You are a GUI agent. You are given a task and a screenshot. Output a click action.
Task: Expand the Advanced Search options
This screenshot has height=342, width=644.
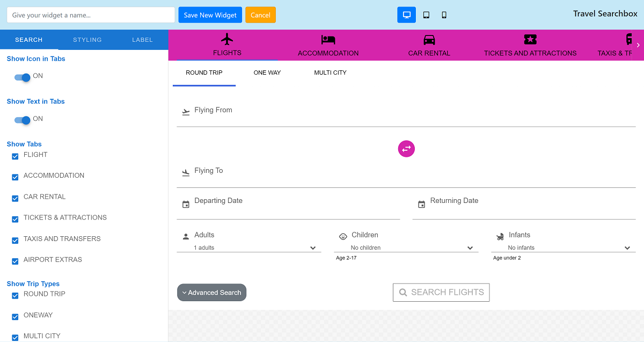[x=211, y=293]
